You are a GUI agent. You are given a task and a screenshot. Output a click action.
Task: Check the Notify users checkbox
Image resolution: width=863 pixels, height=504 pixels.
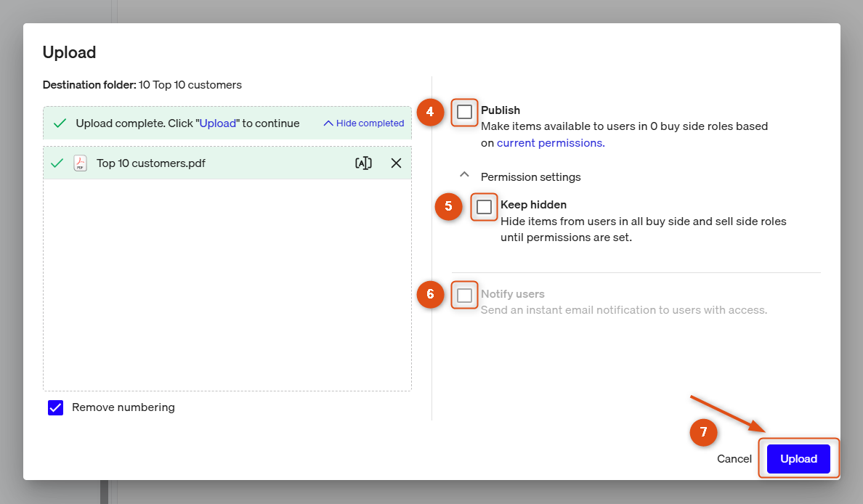pos(464,295)
